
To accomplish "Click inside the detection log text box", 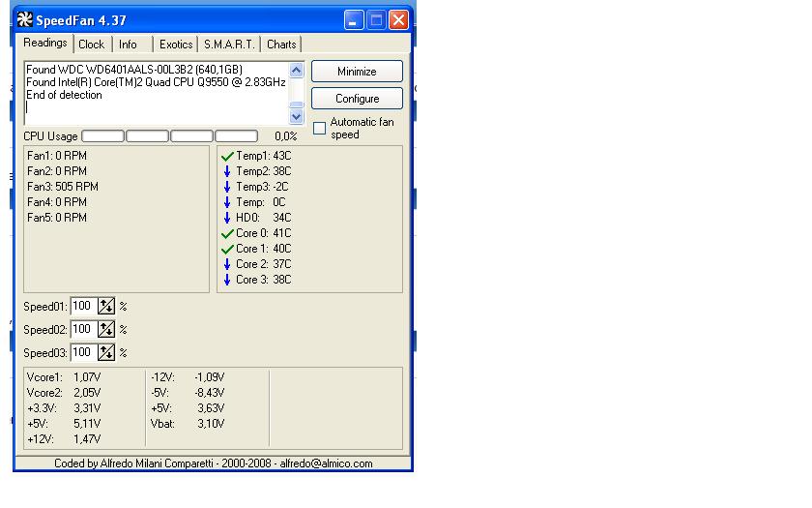I will point(157,93).
